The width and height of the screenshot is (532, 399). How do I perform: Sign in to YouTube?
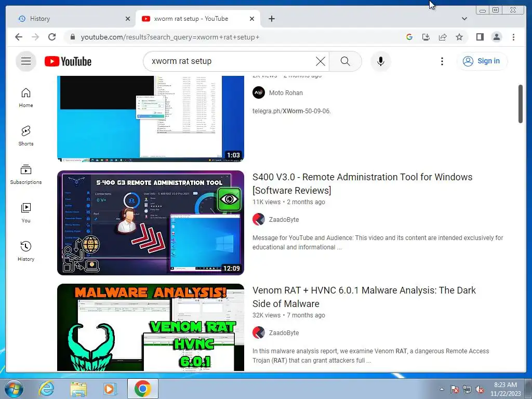[x=482, y=61]
